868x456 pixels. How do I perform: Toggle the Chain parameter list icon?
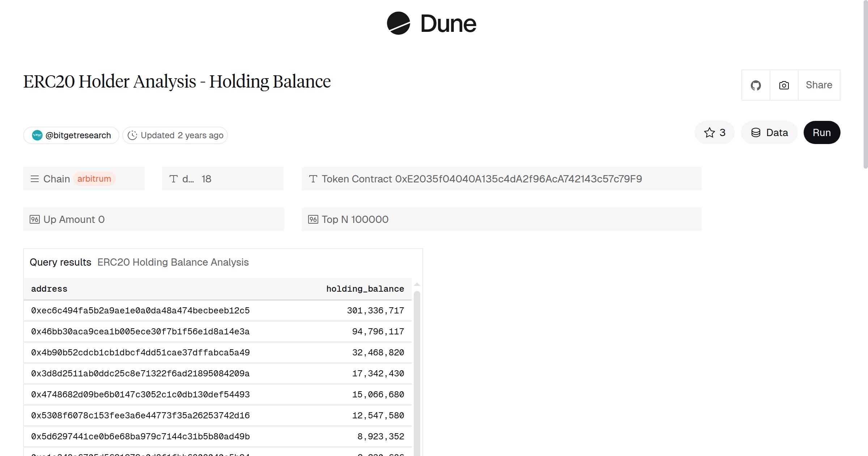coord(34,178)
